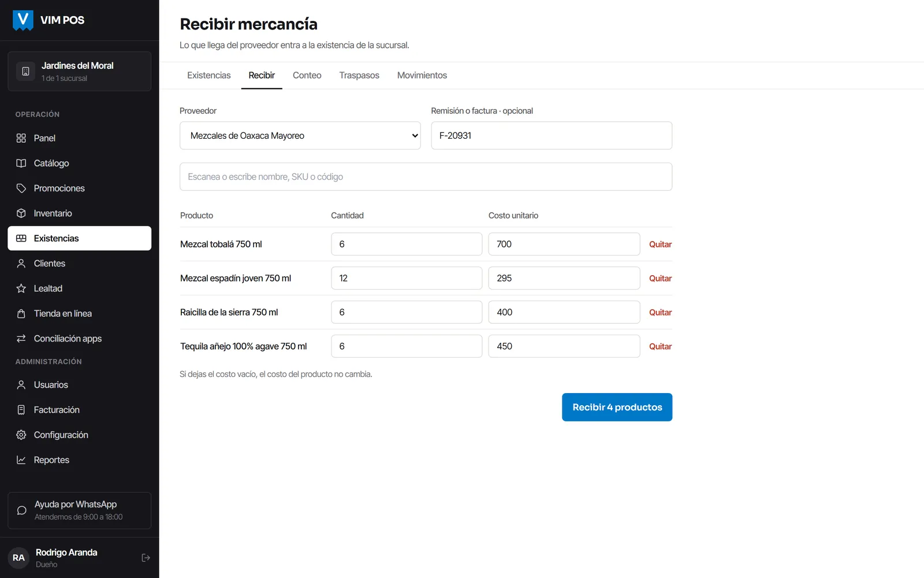Viewport: 924px width, 578px height.
Task: Remove the Raicilla de la sierra row
Action: pos(660,313)
